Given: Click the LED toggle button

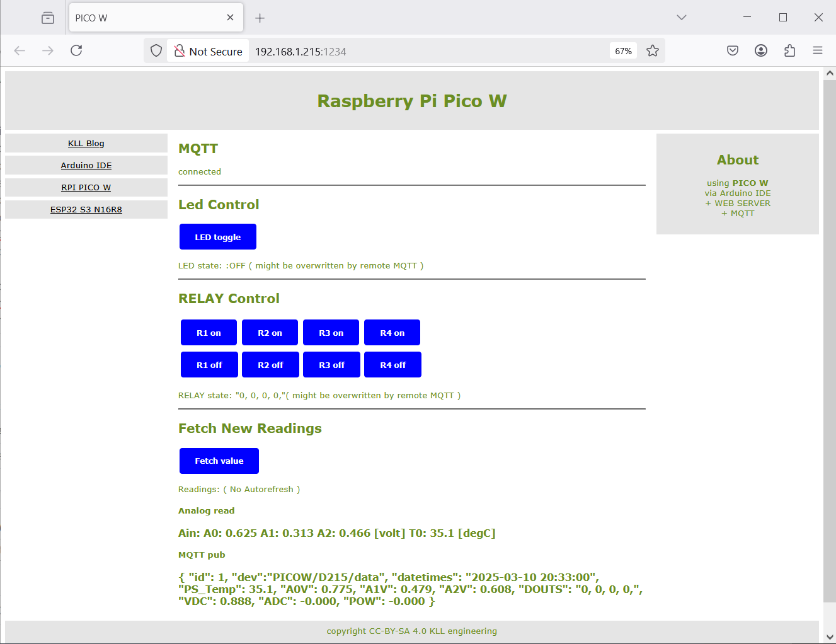Looking at the screenshot, I should pos(218,237).
